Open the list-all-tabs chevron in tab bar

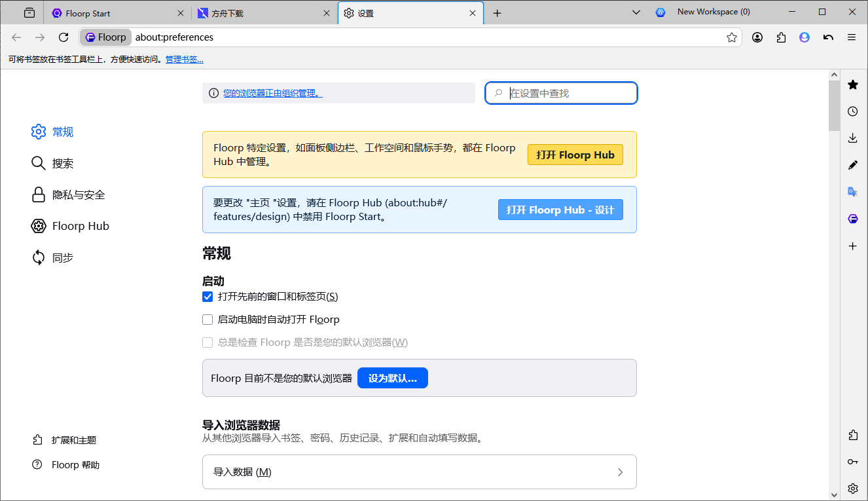click(636, 11)
